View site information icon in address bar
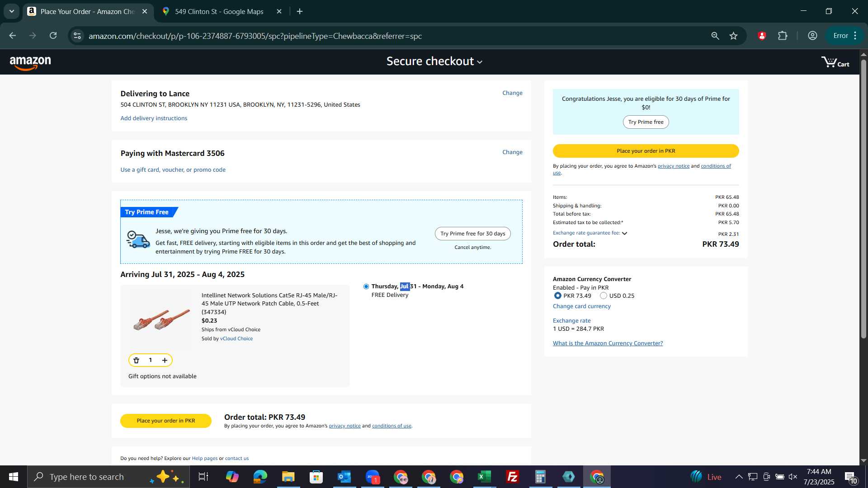The image size is (868, 488). (x=77, y=36)
